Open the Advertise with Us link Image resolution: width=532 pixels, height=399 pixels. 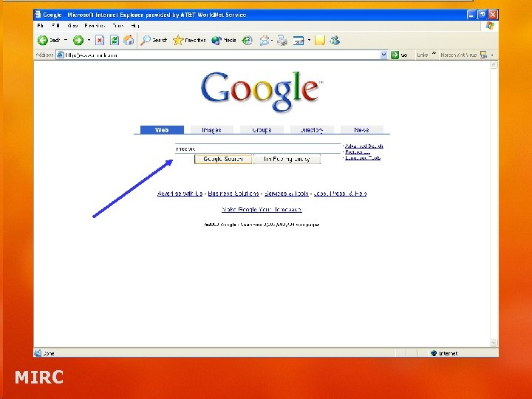(180, 194)
